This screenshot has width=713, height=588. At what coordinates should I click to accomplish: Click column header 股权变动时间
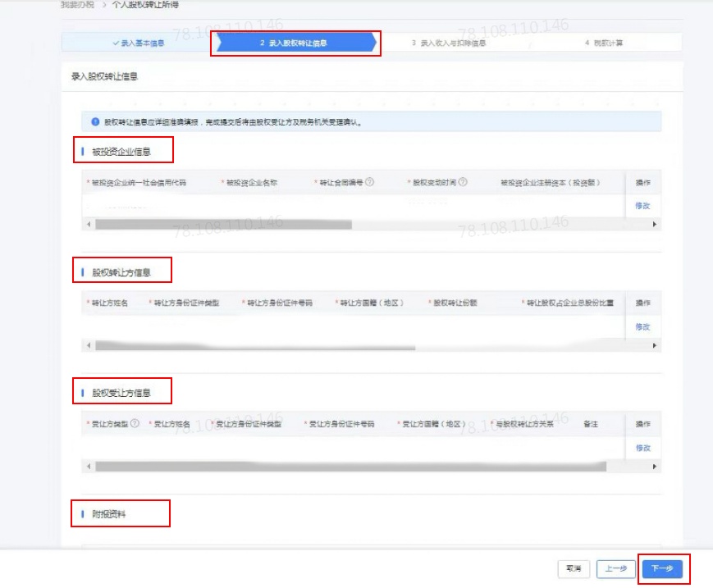[434, 183]
